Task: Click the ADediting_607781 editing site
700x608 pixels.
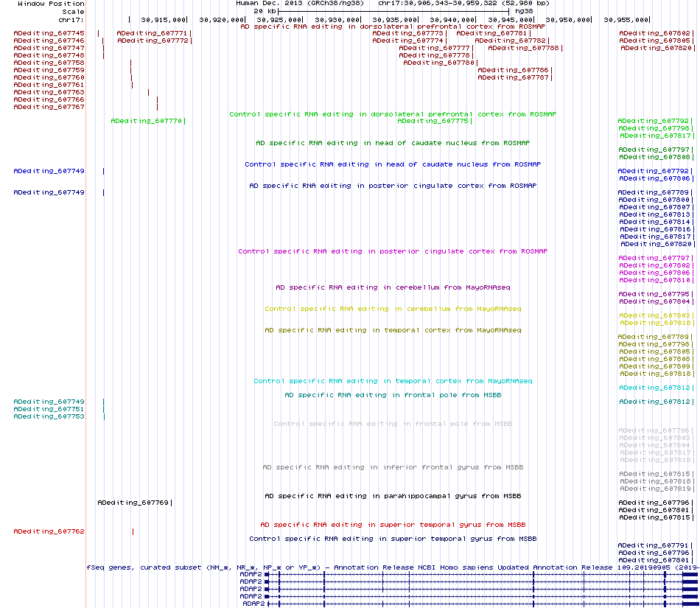Action: click(x=494, y=33)
